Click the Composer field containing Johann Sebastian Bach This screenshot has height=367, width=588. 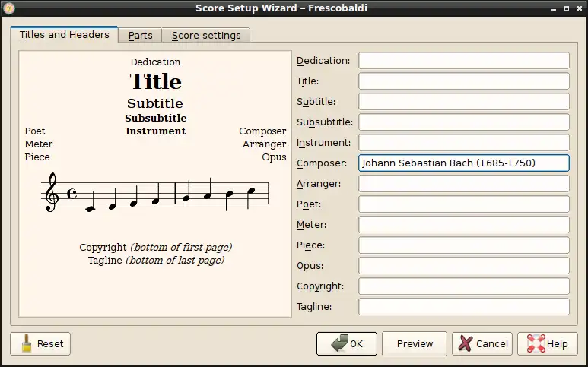tap(464, 163)
